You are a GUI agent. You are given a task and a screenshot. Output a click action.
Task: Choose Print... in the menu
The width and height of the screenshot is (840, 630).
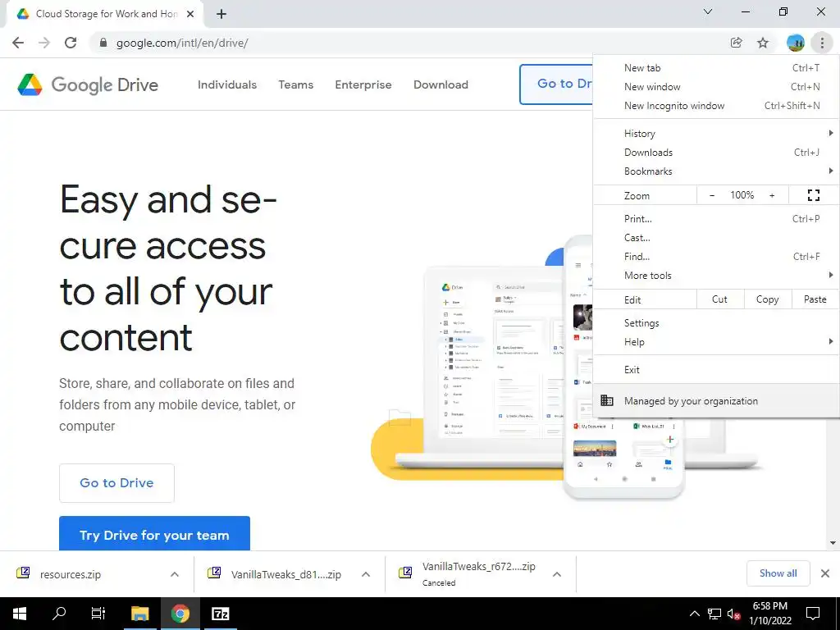pos(716,218)
